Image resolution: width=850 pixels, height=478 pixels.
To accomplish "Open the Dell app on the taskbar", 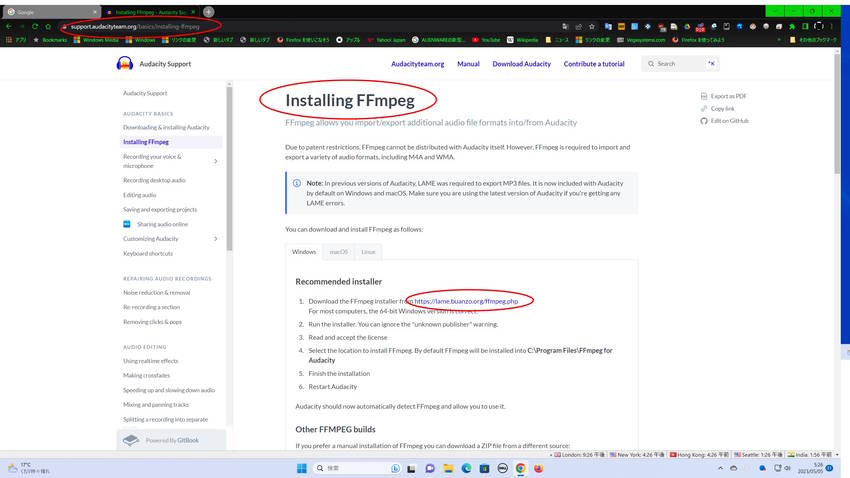I will pos(503,468).
